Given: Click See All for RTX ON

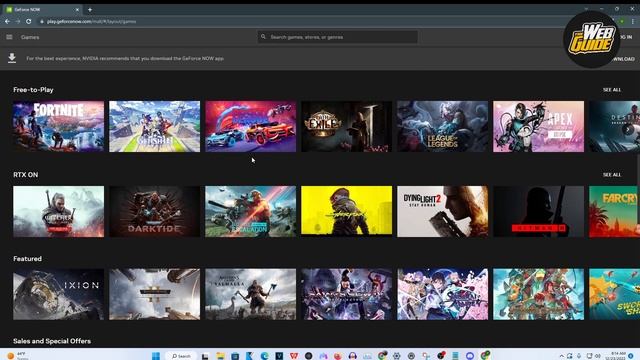Looking at the screenshot, I should 612,175.
